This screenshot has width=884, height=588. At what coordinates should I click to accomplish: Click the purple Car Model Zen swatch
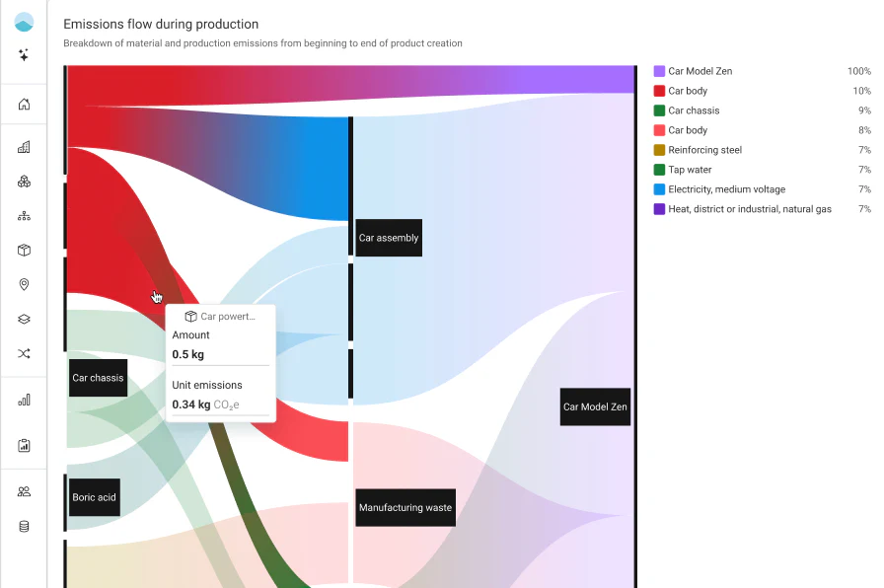(x=659, y=71)
